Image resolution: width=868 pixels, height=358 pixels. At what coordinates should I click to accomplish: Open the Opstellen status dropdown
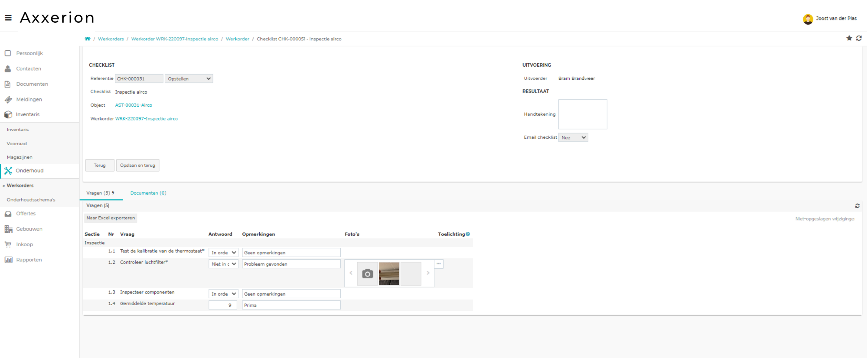click(x=189, y=78)
